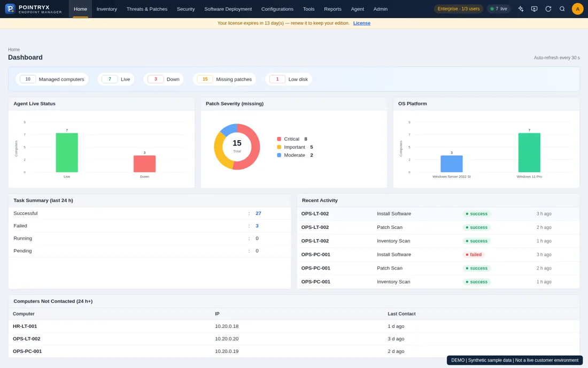Go to the Inventory menu

(x=107, y=9)
